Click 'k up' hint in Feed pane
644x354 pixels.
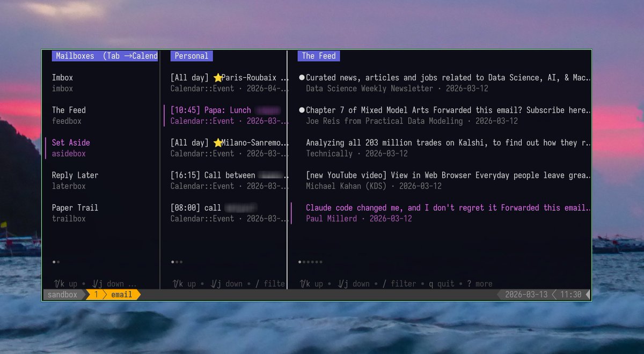312,284
